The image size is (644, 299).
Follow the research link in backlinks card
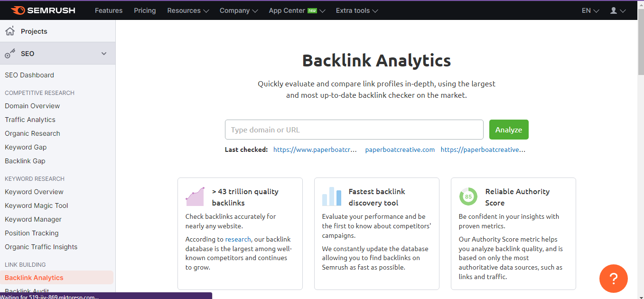point(238,239)
